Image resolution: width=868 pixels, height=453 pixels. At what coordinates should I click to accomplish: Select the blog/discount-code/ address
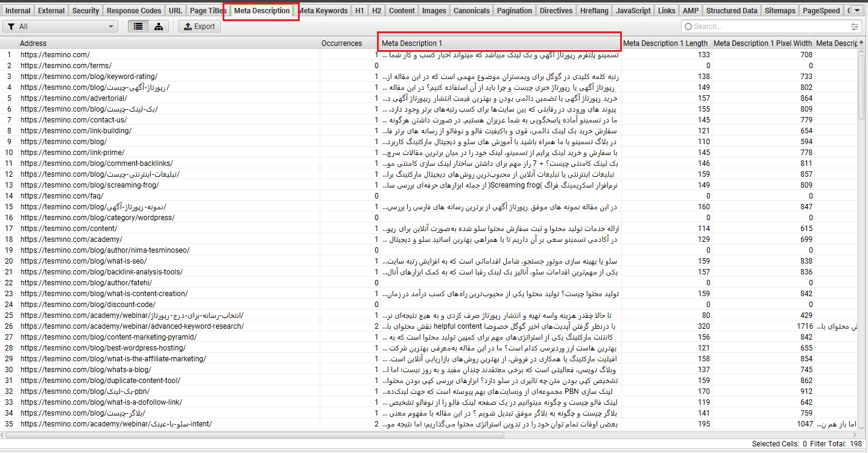point(87,304)
